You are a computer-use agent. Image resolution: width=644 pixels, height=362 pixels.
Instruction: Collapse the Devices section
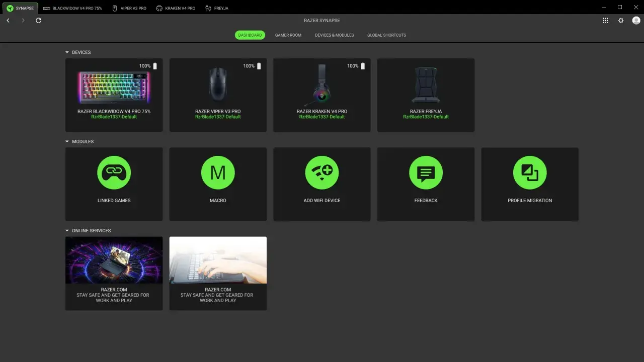67,52
